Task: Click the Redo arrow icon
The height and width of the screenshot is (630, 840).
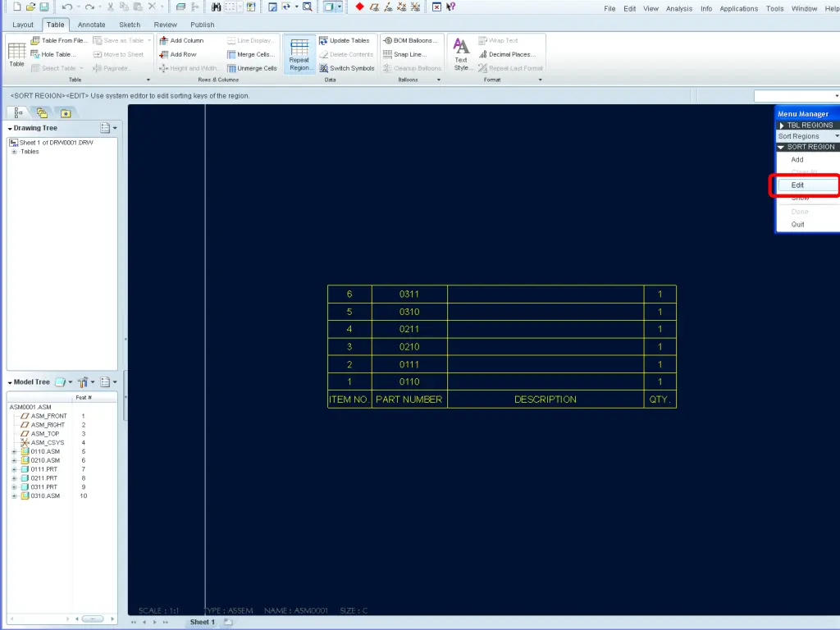Action: (x=89, y=7)
